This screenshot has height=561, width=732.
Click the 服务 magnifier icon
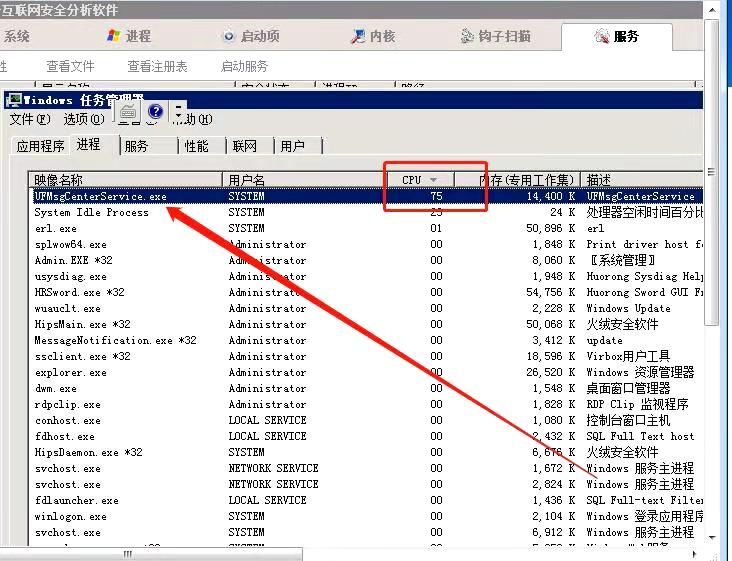pos(601,36)
